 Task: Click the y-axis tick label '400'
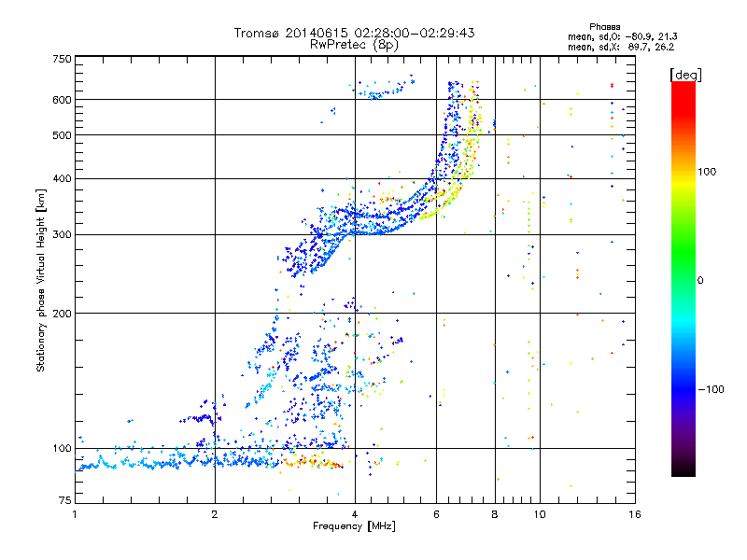62,178
